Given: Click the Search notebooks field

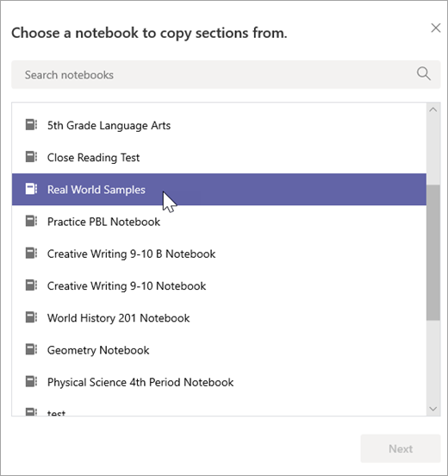Looking at the screenshot, I should tap(226, 75).
